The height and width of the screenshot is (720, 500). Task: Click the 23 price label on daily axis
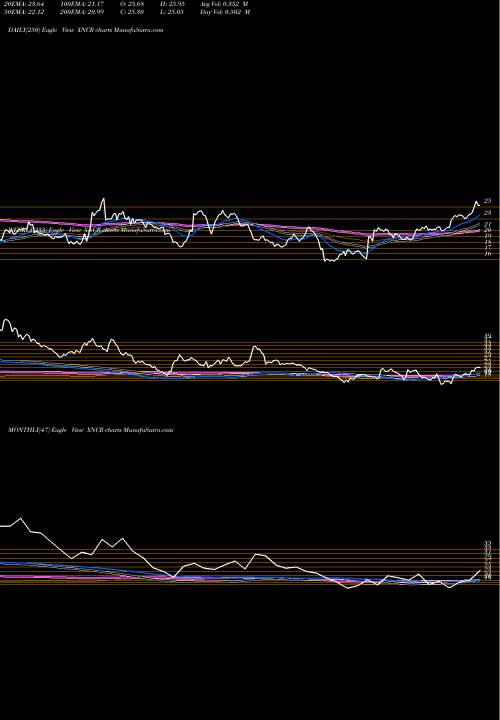coord(488,213)
